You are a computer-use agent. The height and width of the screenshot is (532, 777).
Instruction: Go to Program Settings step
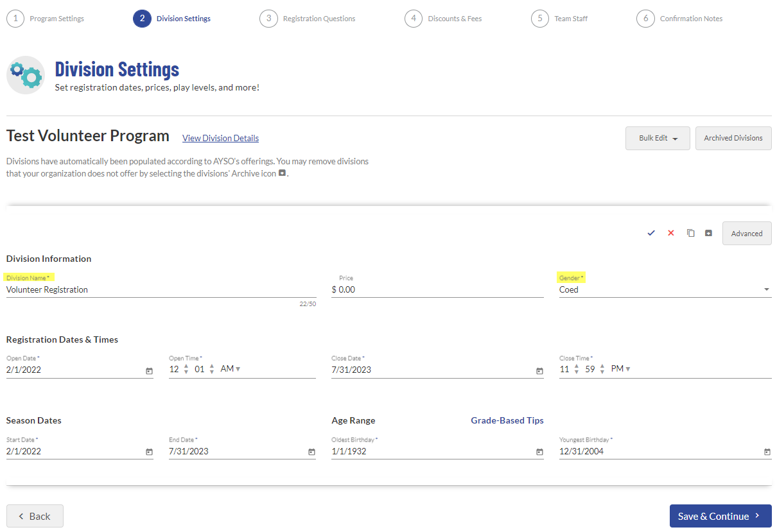point(46,19)
